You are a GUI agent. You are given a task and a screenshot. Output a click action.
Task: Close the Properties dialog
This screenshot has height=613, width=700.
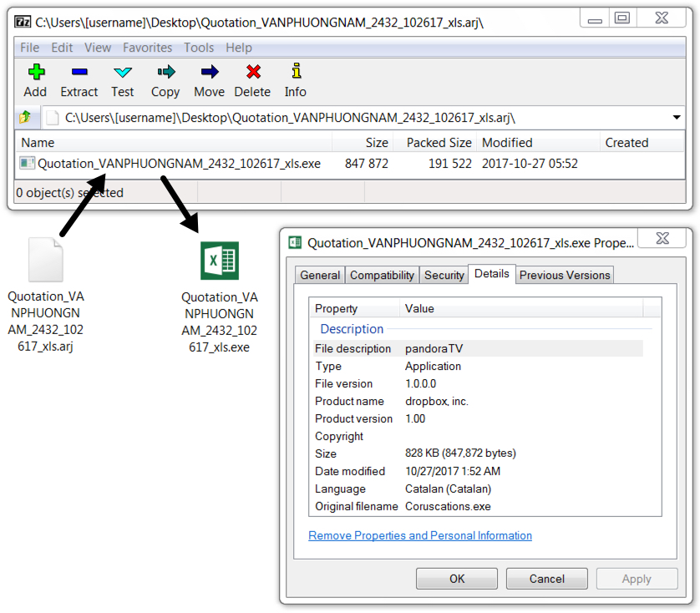click(x=662, y=238)
